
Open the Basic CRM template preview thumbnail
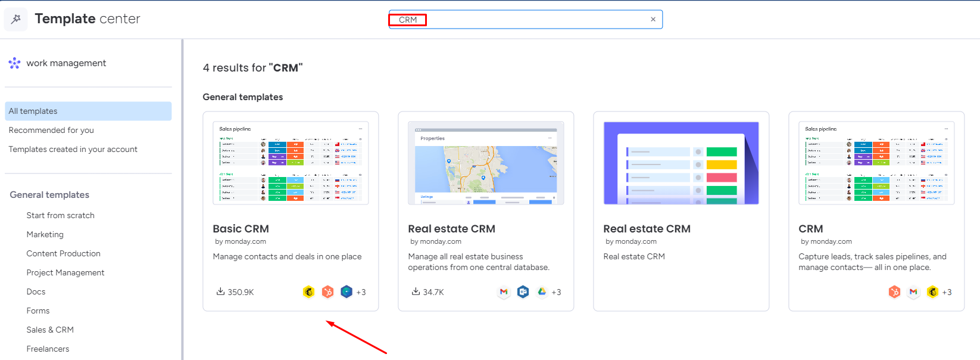(291, 163)
